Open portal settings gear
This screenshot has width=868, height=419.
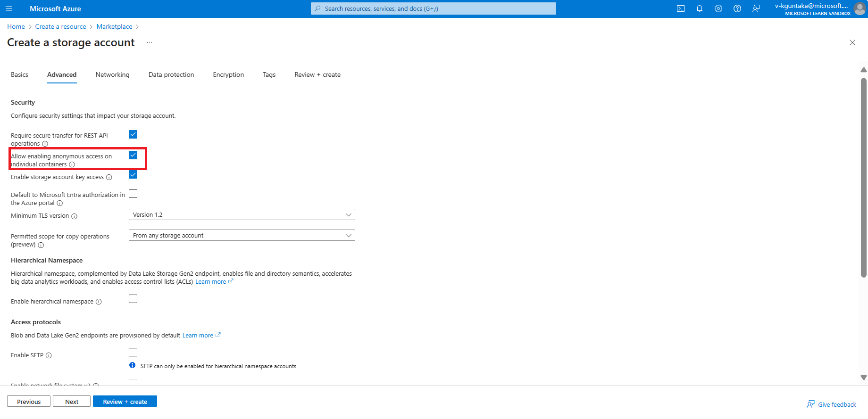718,8
